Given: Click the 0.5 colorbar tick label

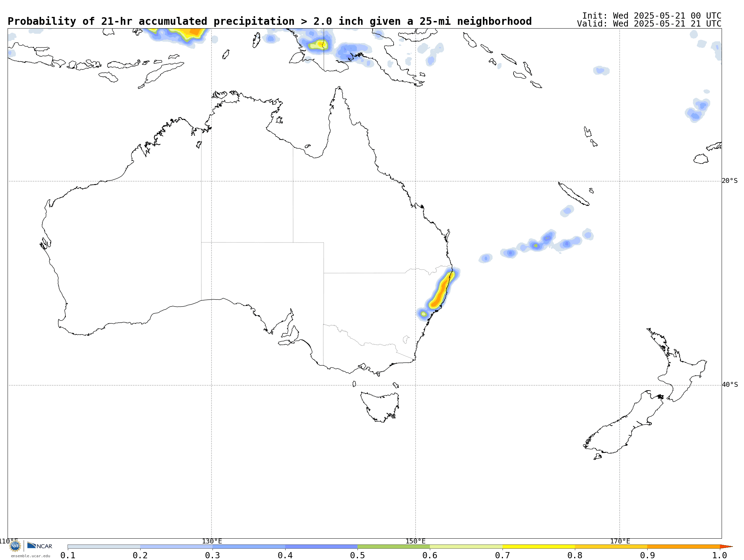Looking at the screenshot, I should click(358, 555).
